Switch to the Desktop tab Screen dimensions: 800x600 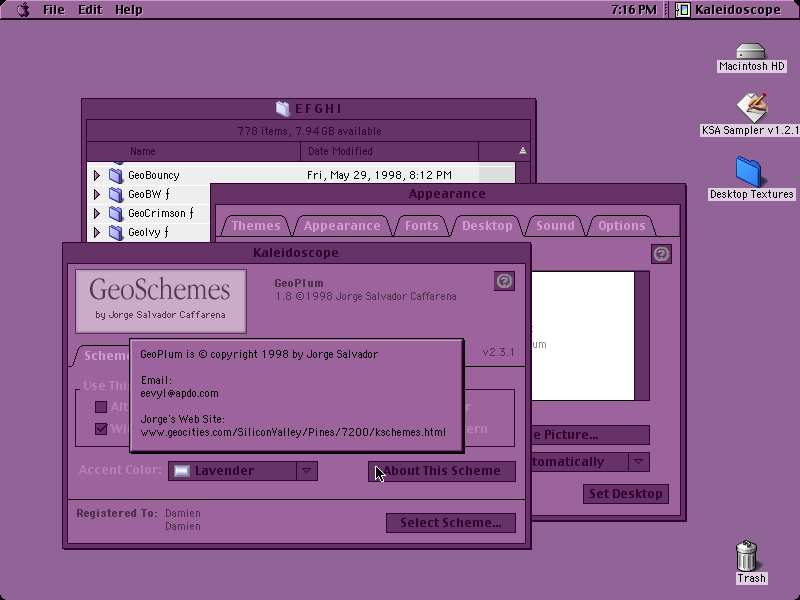click(487, 226)
